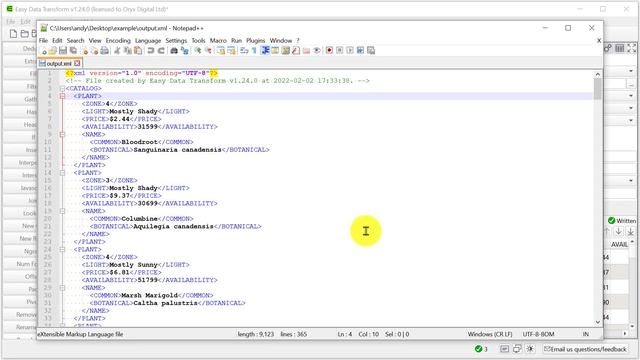
Task: Click the move-to-bottom arrow in Easy Data Transform
Action: pyautogui.click(x=631, y=232)
